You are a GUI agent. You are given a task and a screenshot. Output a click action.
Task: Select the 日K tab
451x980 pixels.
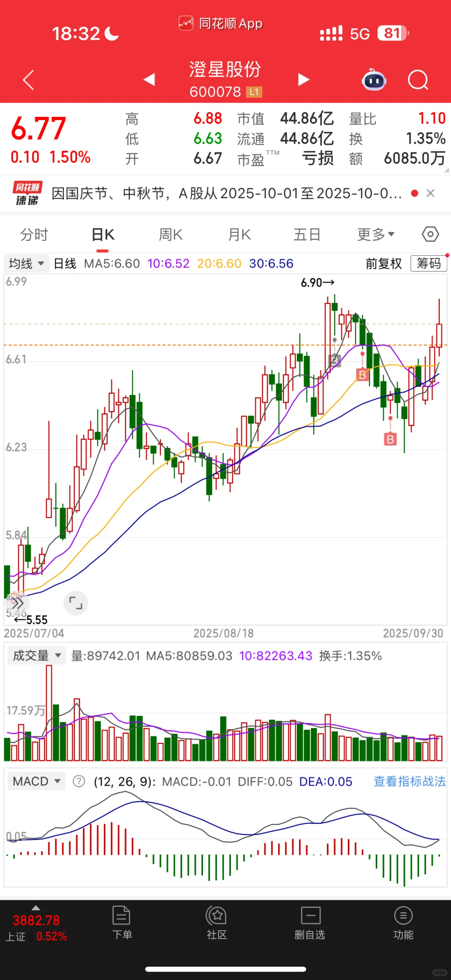pos(103,235)
